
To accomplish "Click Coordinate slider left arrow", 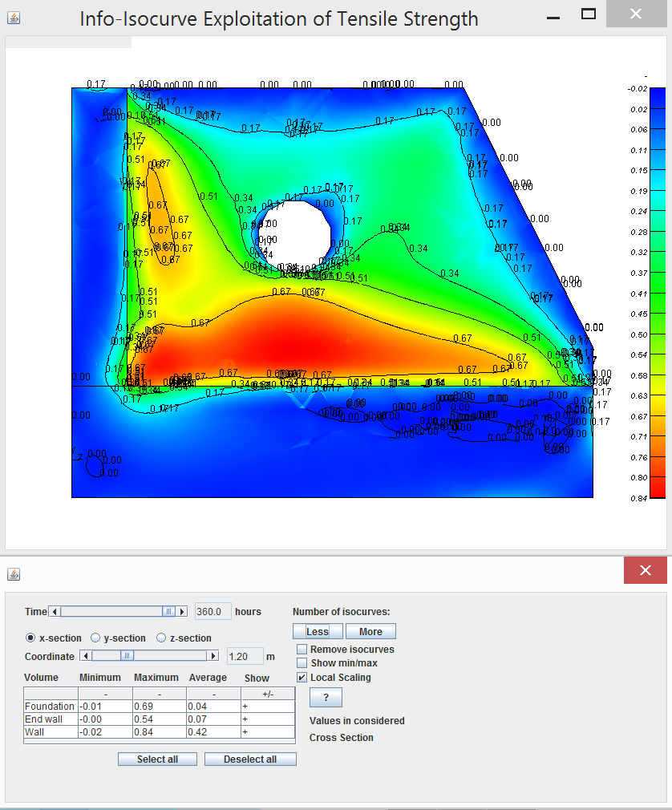I will [x=86, y=656].
